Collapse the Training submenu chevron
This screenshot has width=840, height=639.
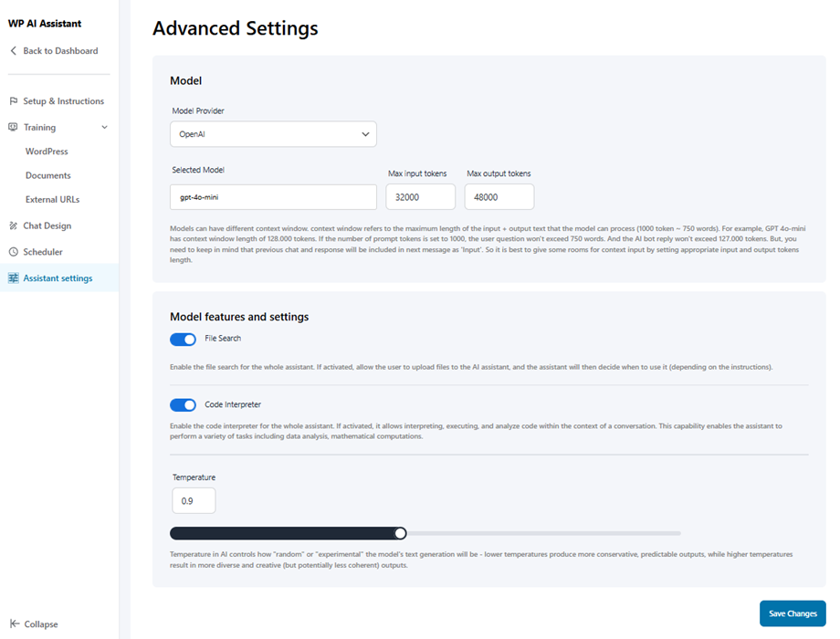point(104,128)
